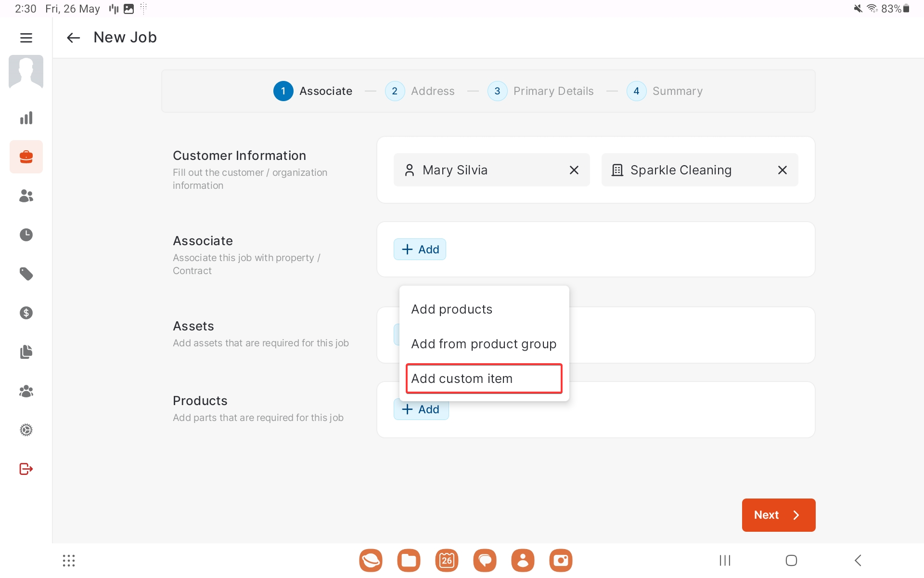Viewport: 924px width, 578px height.
Task: Select Add products menu option
Action: tap(451, 309)
